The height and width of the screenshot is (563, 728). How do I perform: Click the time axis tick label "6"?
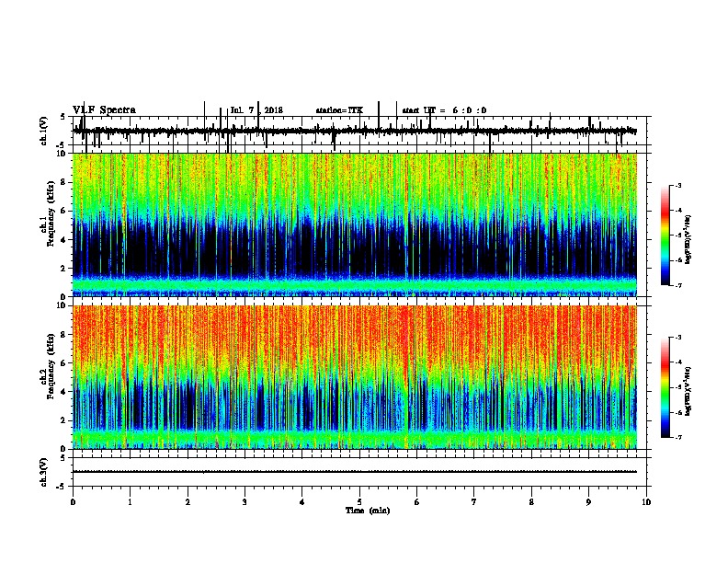417,502
